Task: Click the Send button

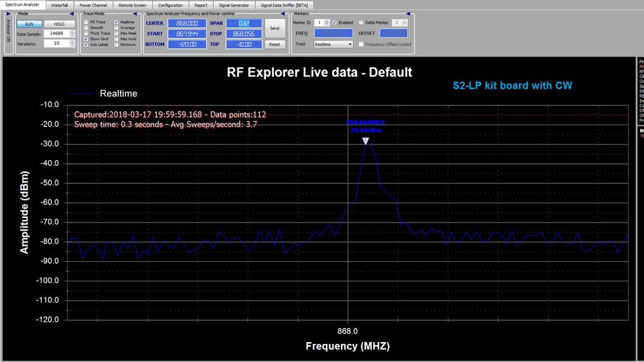Action: click(x=275, y=28)
